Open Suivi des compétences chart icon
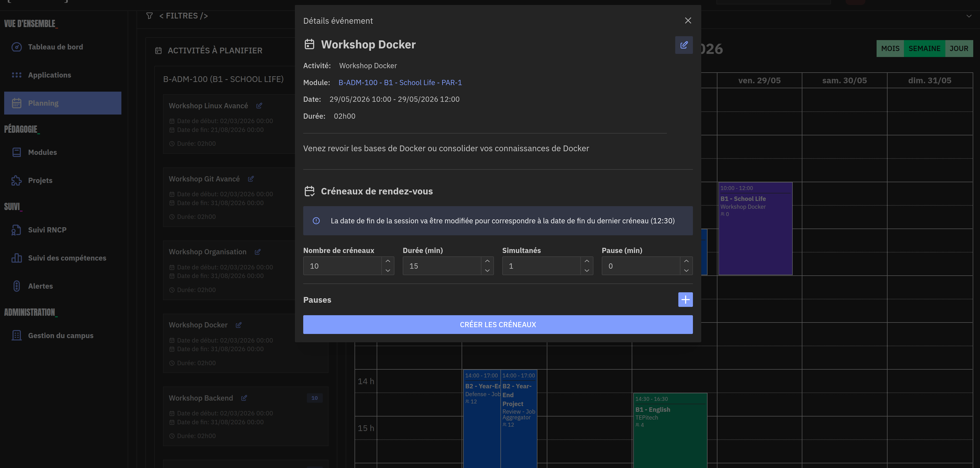Viewport: 980px width, 468px height. click(16, 258)
